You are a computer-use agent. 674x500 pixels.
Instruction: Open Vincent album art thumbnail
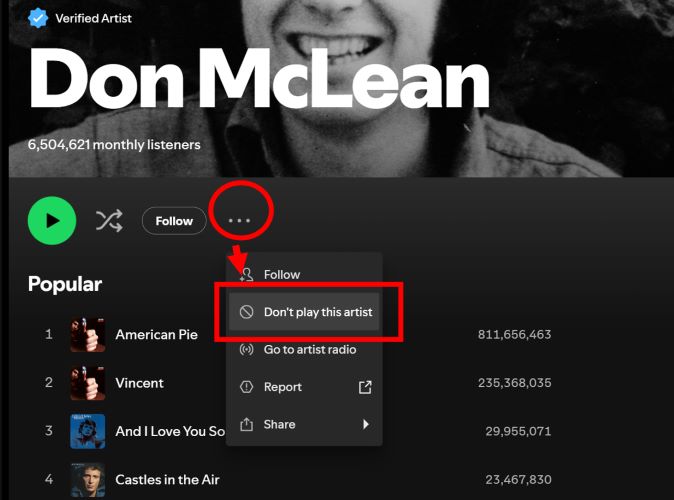pos(88,383)
